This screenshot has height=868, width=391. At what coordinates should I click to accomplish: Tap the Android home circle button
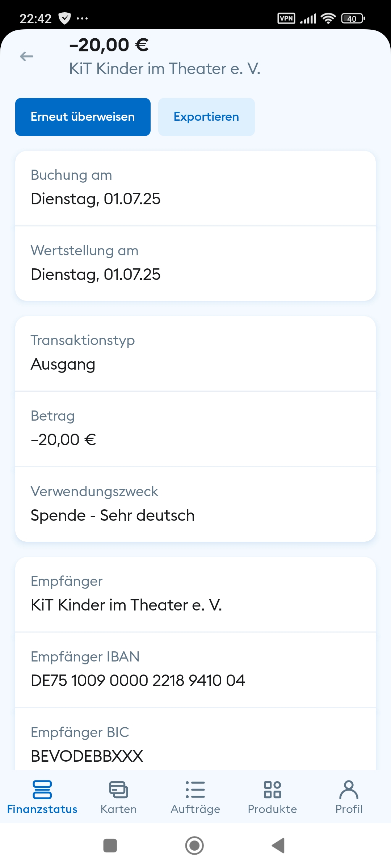pos(194,846)
